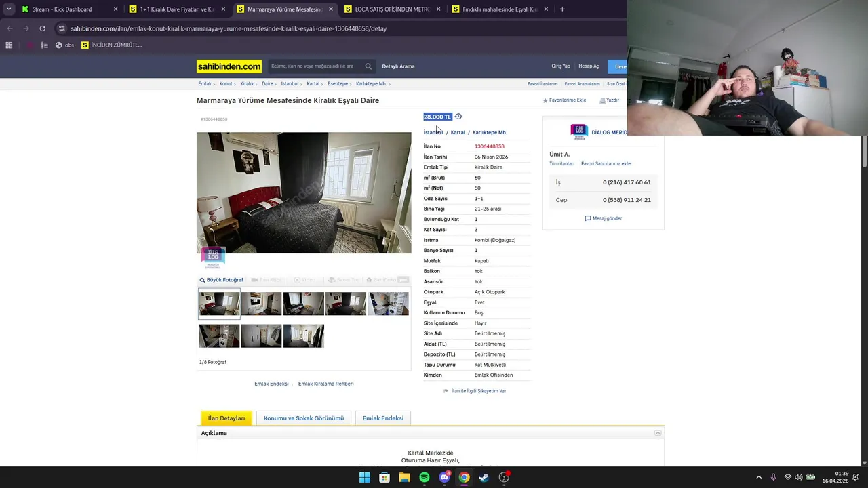This screenshot has height=488, width=868.
Task: Close the Marmaraya Yürüme Mesafesinde tab
Action: (x=331, y=9)
